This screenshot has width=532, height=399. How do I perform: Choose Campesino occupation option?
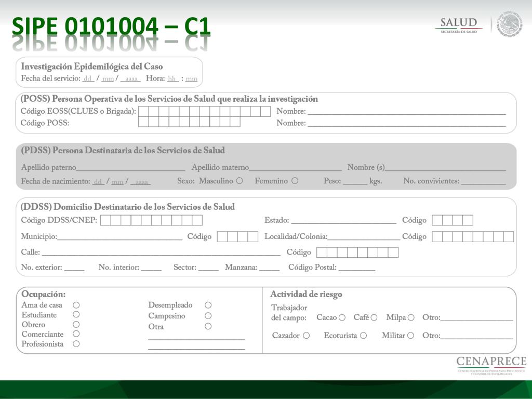[208, 315]
